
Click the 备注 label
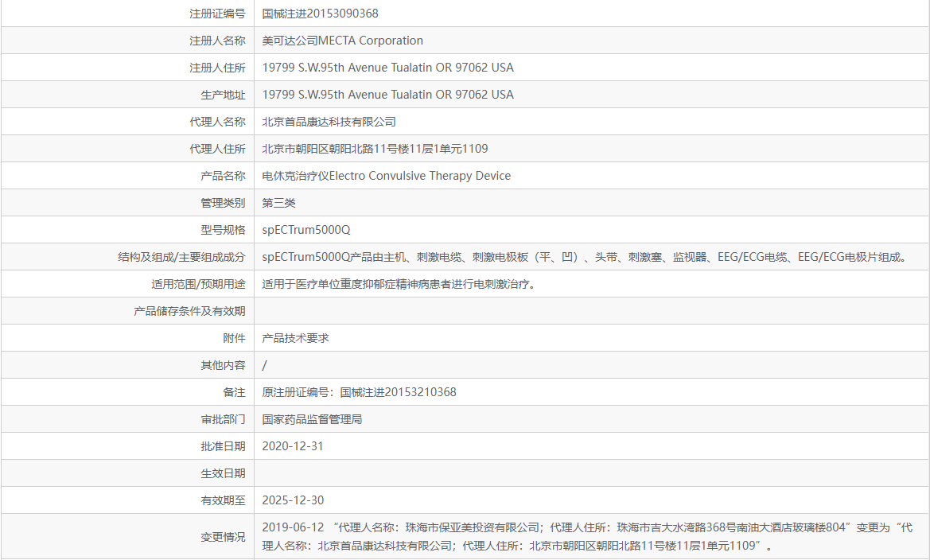point(234,392)
